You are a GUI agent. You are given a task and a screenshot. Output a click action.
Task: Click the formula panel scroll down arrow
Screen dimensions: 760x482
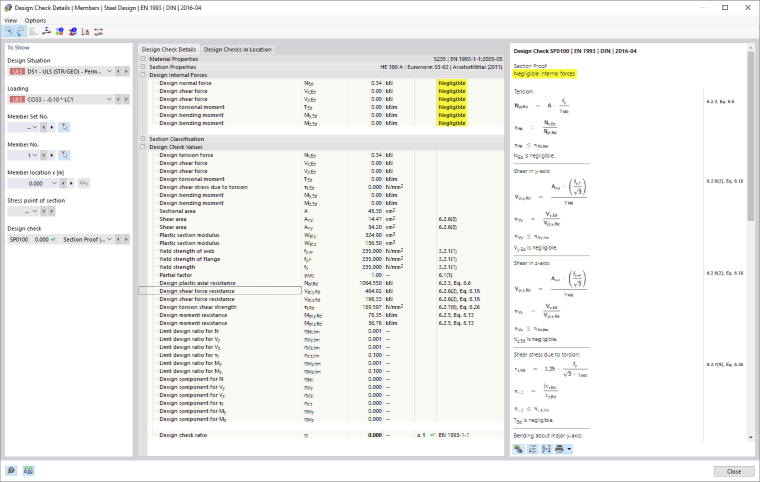click(x=751, y=437)
